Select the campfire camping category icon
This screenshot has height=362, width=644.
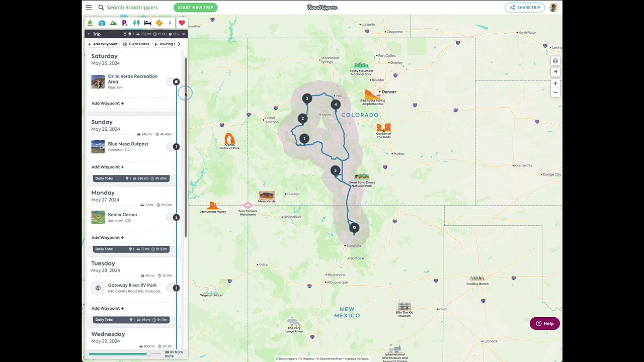90,23
